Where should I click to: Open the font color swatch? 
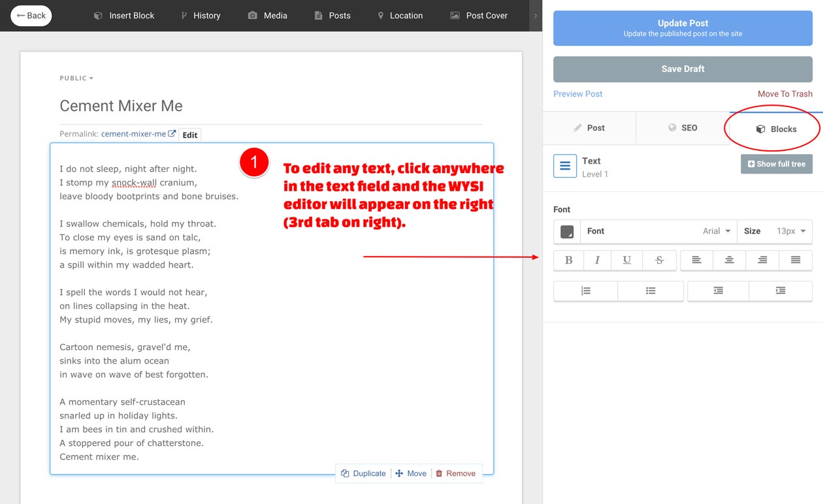click(567, 232)
